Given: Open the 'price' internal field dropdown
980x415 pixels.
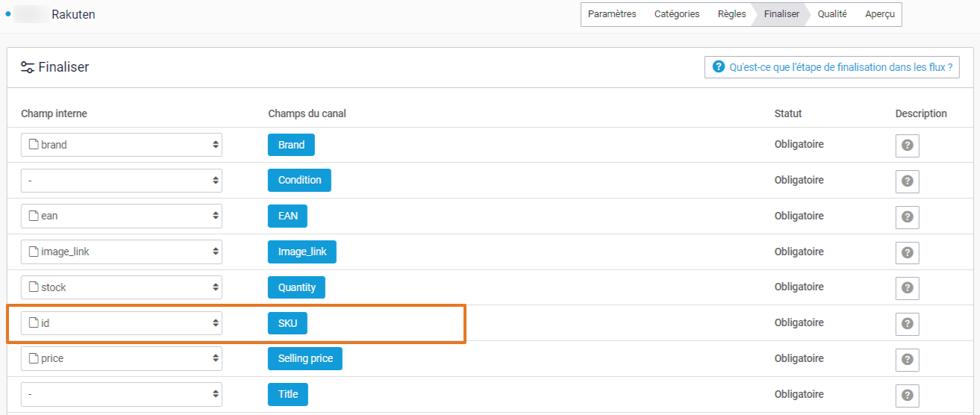Looking at the screenshot, I should (121, 359).
